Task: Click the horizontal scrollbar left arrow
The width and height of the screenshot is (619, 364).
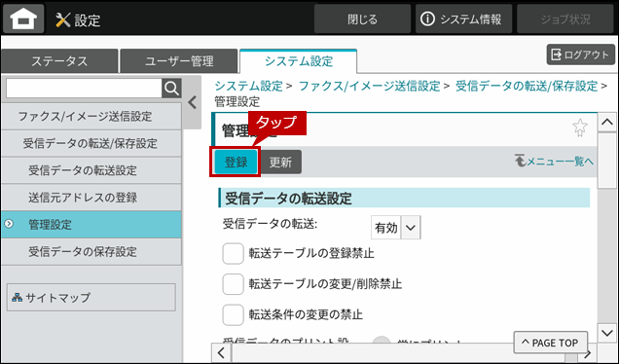Action: pos(222,352)
